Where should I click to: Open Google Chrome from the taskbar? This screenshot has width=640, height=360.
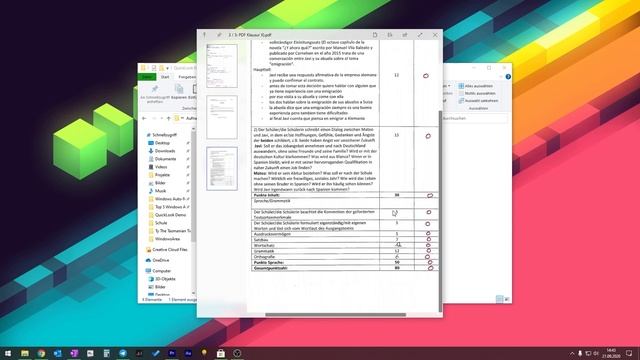(41, 353)
